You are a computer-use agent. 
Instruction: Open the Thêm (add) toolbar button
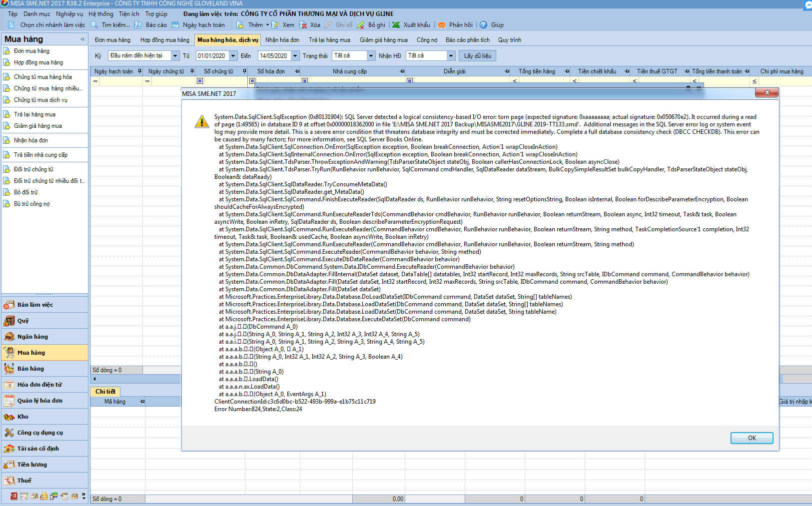(251, 25)
